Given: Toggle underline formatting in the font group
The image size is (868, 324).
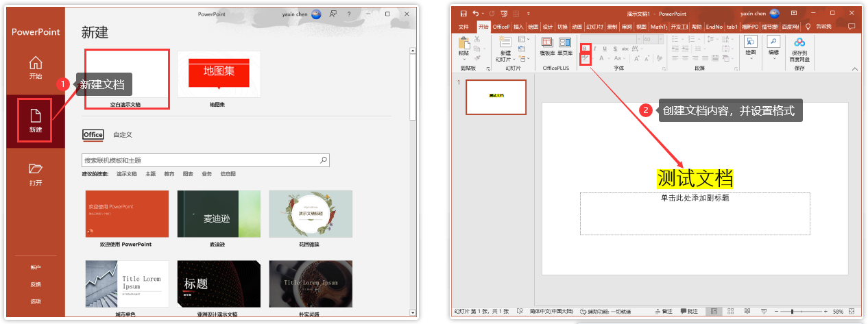Looking at the screenshot, I should (605, 49).
